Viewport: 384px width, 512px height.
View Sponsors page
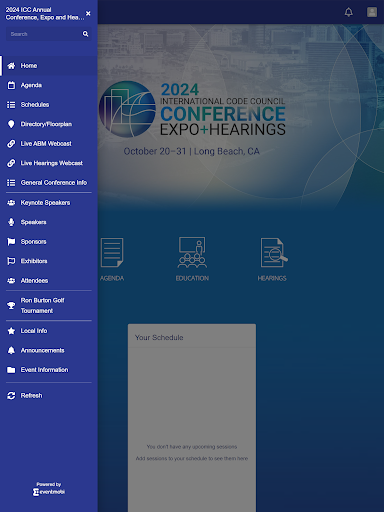[x=49, y=242]
